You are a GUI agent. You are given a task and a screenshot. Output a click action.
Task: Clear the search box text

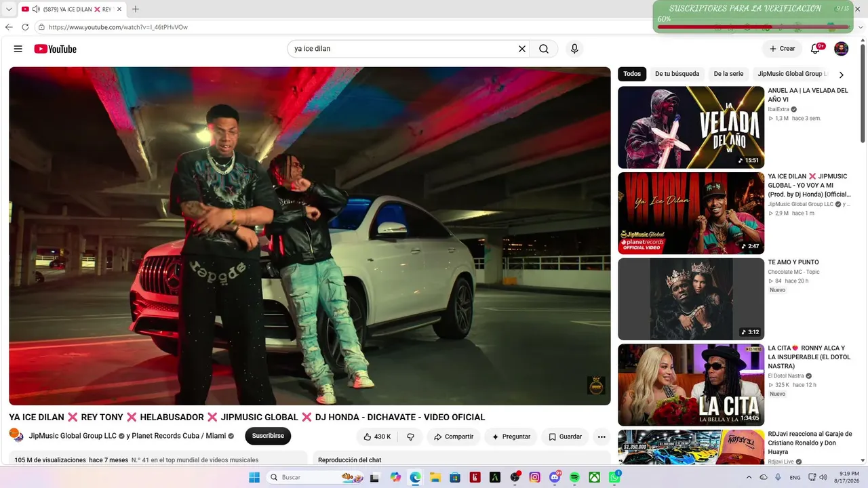(x=522, y=49)
